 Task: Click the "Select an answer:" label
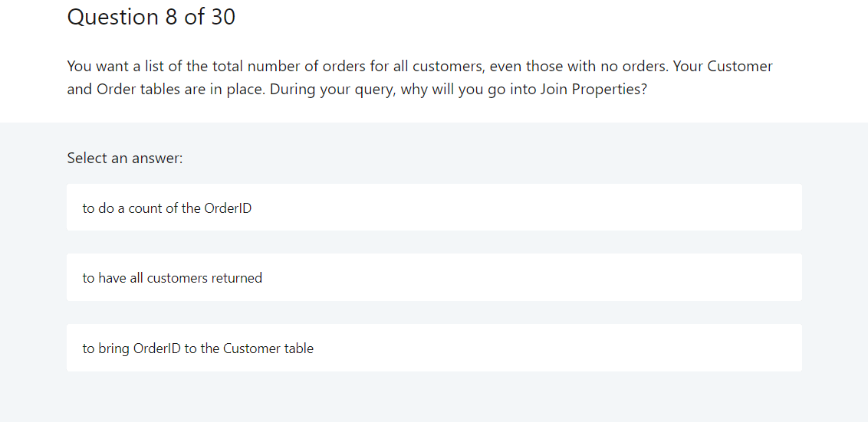pos(124,159)
